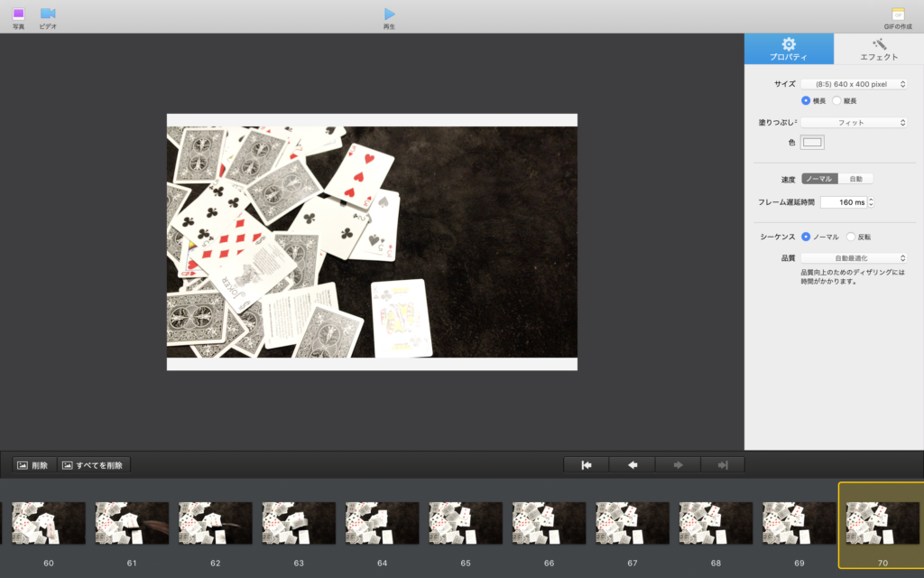The image size is (924, 578).
Task: Select frame thumbnail 66
Action: coord(549,523)
